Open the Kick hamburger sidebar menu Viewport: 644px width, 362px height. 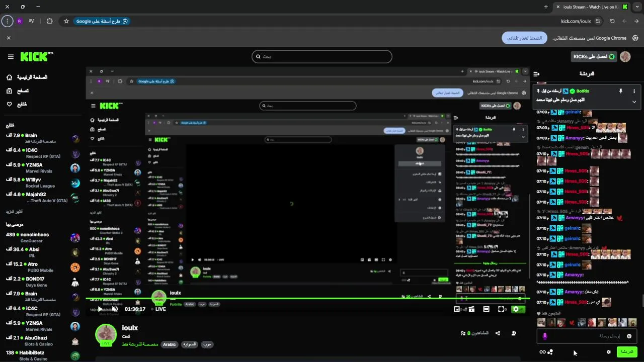[11, 57]
